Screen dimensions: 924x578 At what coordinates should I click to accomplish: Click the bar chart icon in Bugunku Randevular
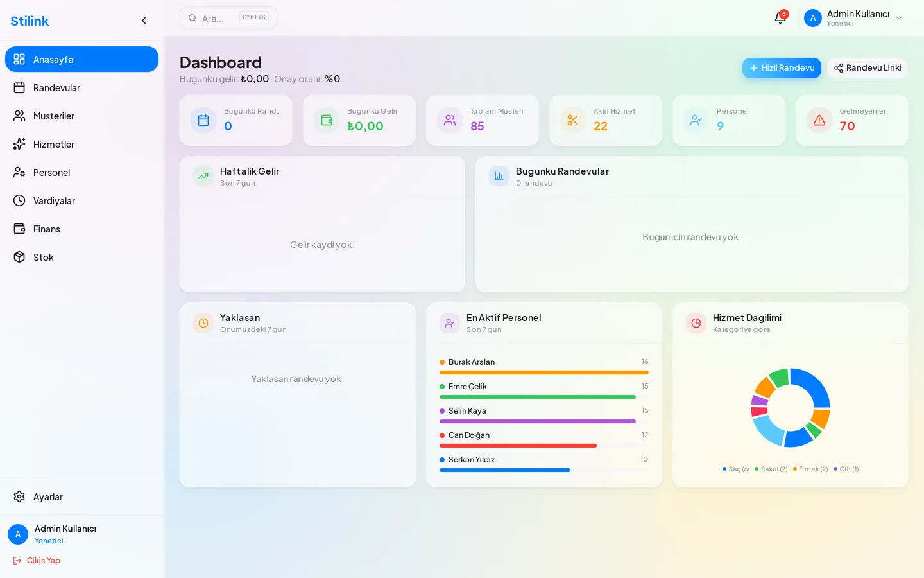point(499,176)
